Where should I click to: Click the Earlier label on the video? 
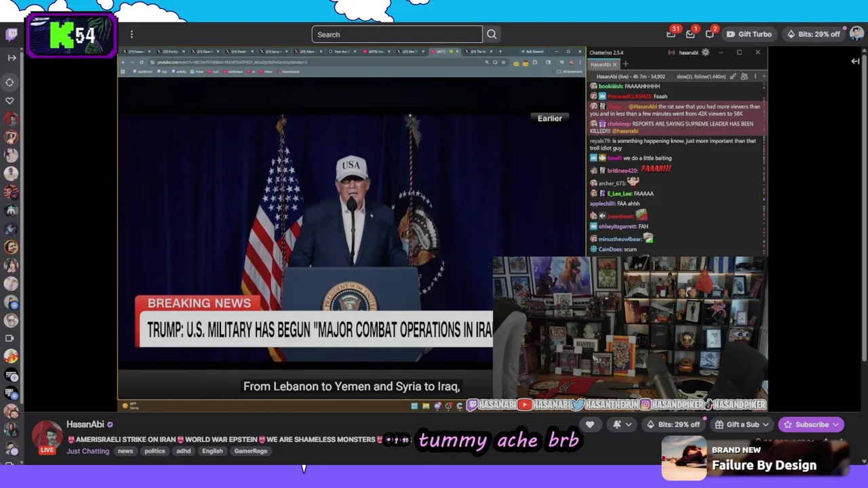(x=550, y=119)
